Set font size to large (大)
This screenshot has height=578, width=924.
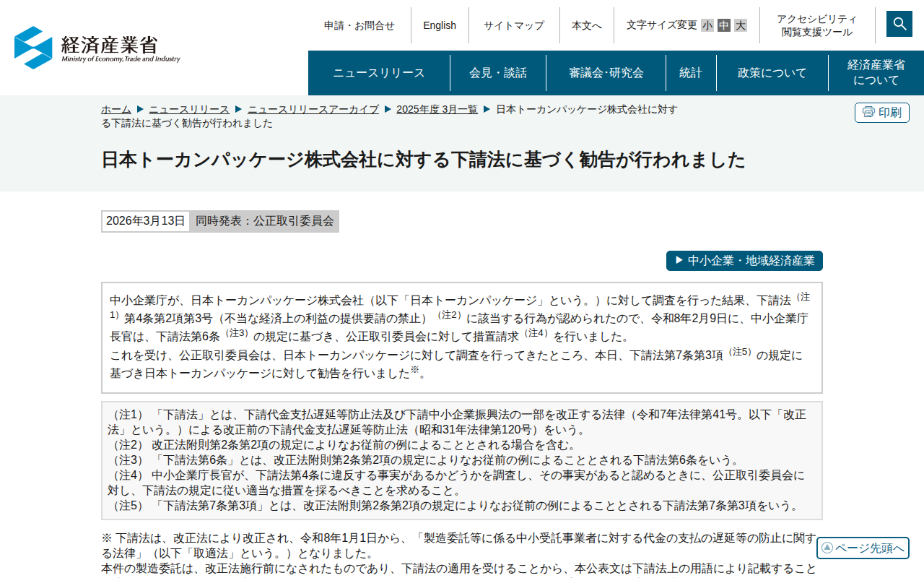point(741,25)
